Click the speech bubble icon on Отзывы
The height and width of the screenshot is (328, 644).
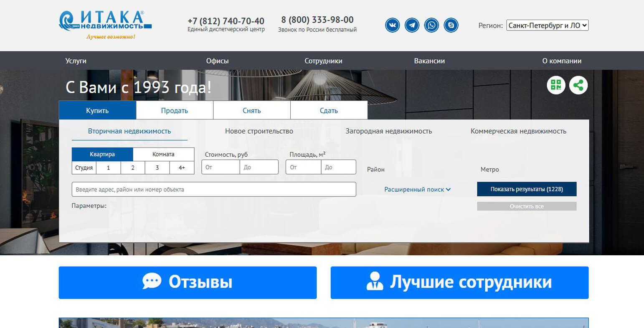(152, 281)
